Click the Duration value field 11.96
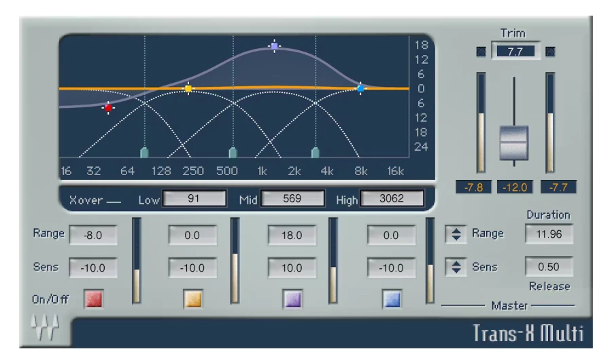 click(x=549, y=234)
